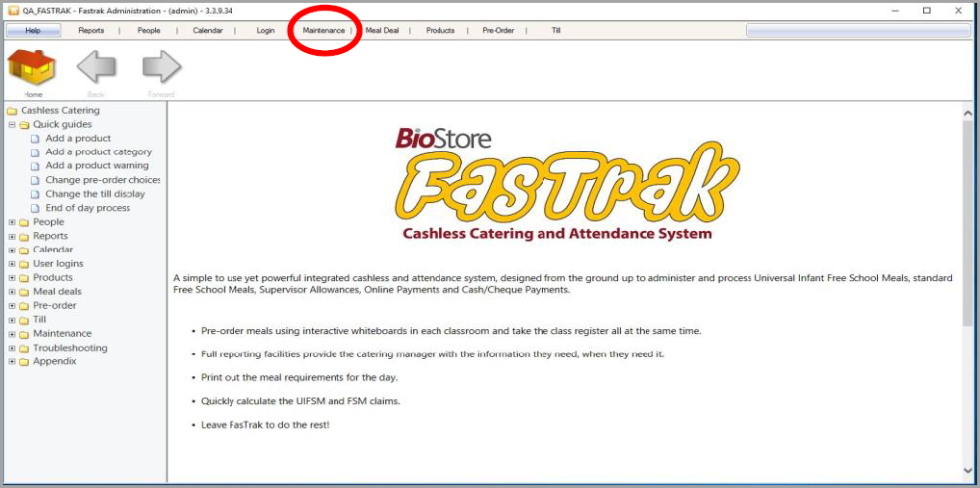Open the Add a product warning guide
The image size is (980, 488).
(x=97, y=166)
